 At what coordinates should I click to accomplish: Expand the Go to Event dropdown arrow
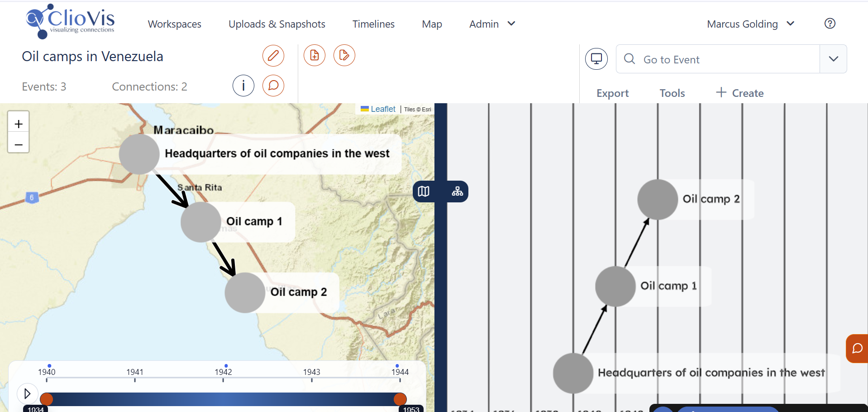coord(834,59)
